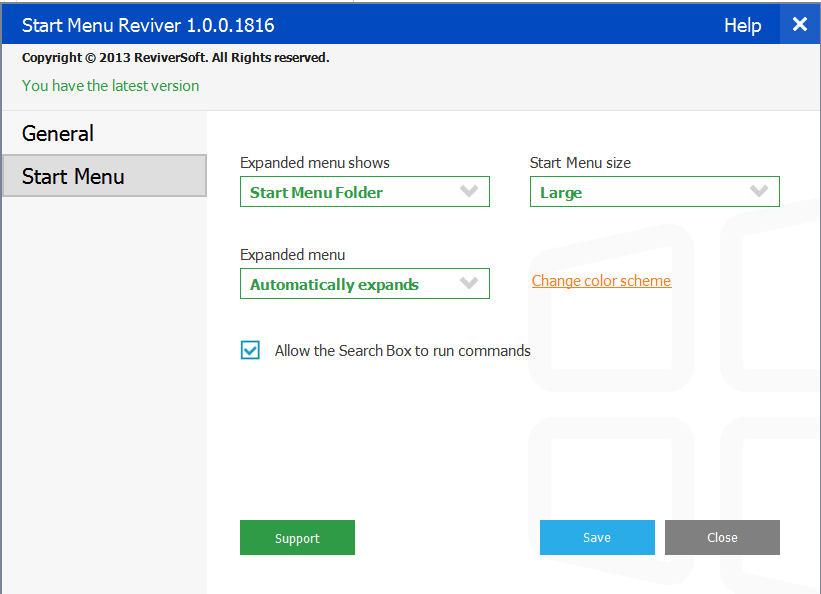The width and height of the screenshot is (821, 594).
Task: Click the Large size combo box text
Action: (x=561, y=193)
